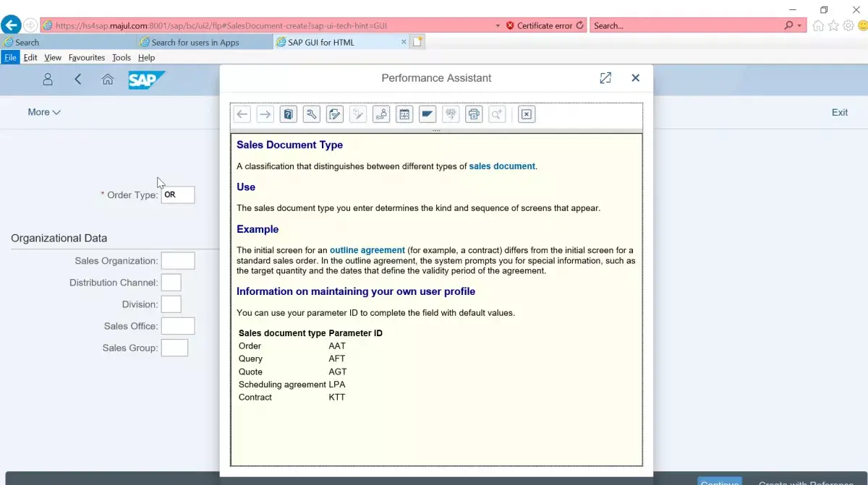Screen dimensions: 868x485
Task: Click the boxed X icon in assistant toolbar
Action: tap(527, 114)
